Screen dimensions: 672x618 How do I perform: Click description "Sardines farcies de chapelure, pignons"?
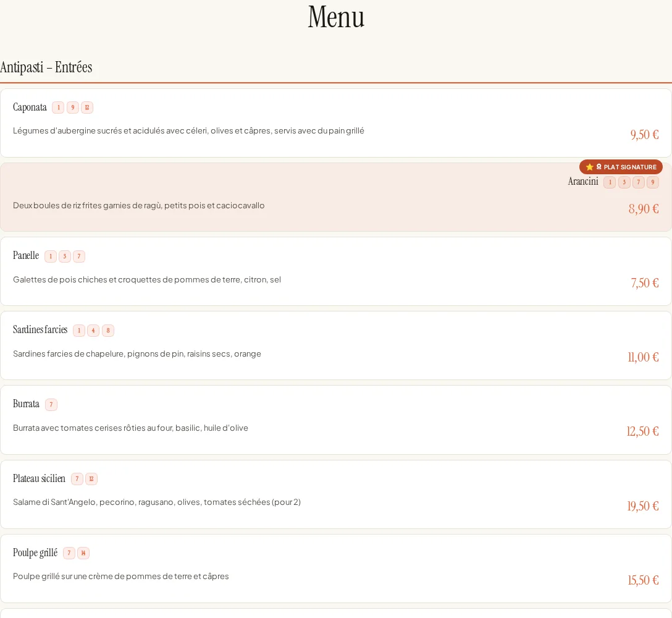click(x=137, y=354)
